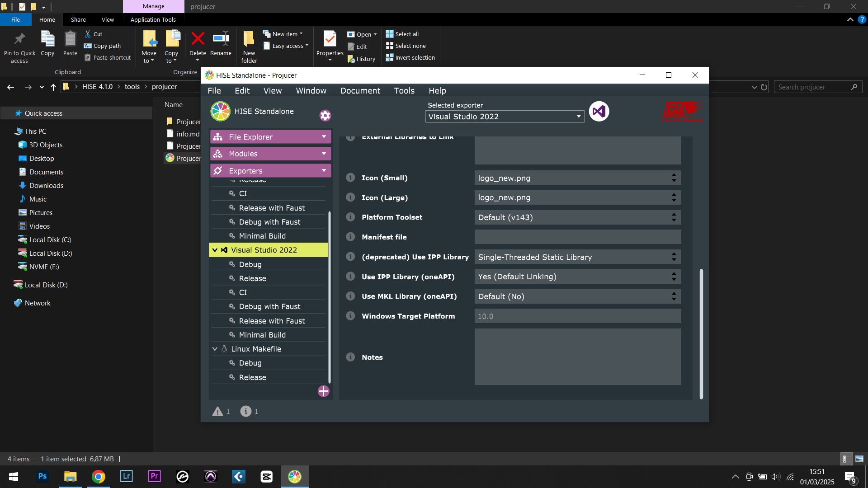
Task: Click HISE-4.1.0 in the address breadcrumb
Action: click(x=97, y=87)
